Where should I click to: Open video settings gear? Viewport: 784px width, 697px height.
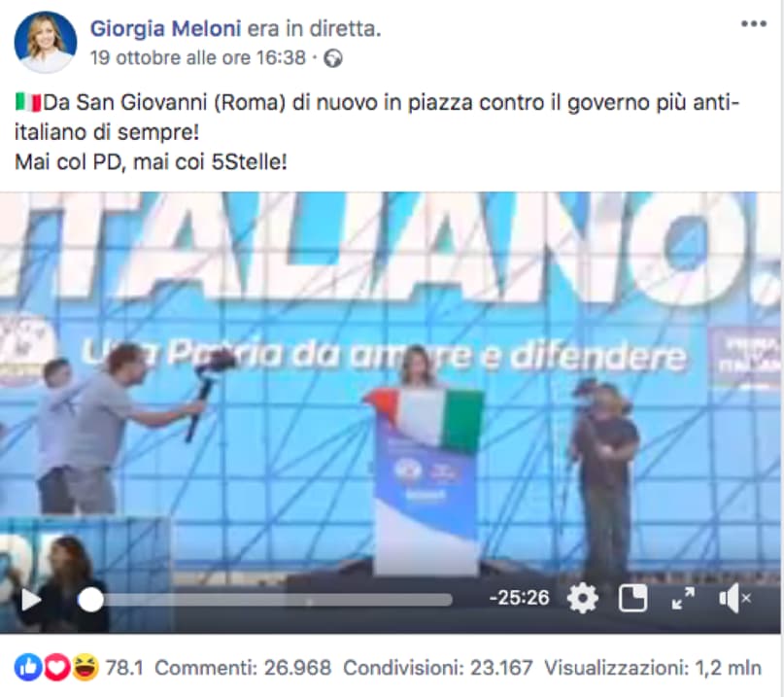[x=583, y=598]
